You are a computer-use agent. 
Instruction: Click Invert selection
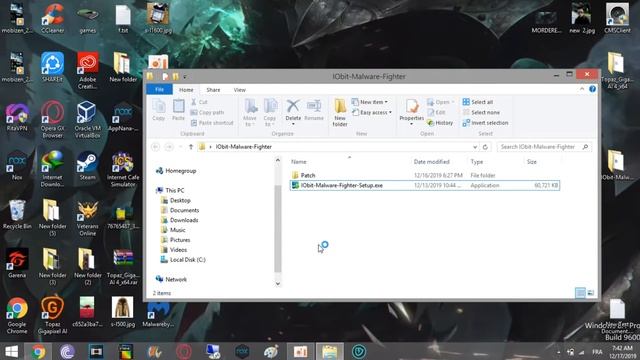[485, 123]
